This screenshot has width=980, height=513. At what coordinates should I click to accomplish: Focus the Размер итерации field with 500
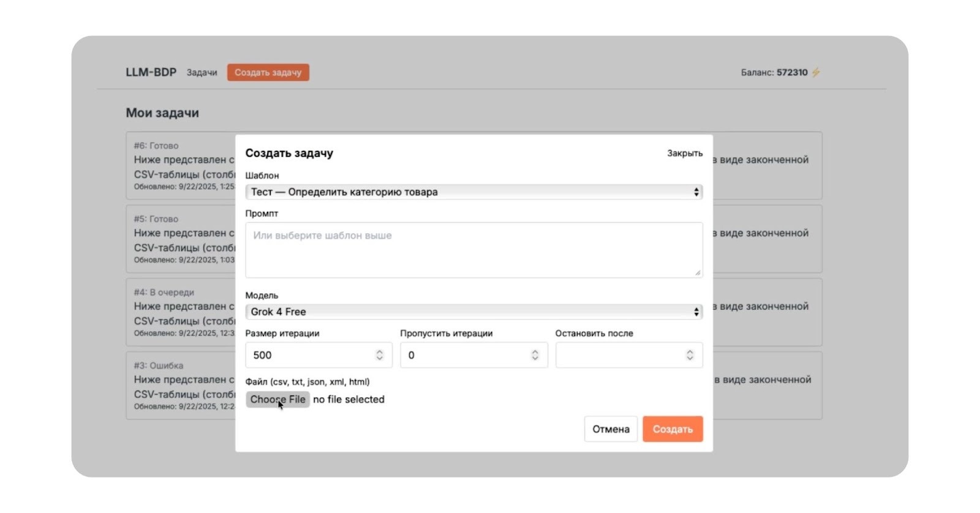coord(309,355)
